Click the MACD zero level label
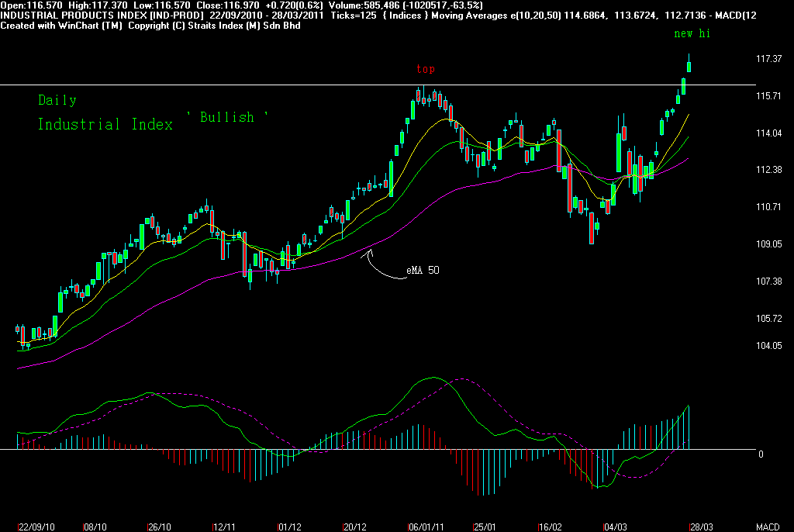This screenshot has height=532, width=794. tap(761, 454)
